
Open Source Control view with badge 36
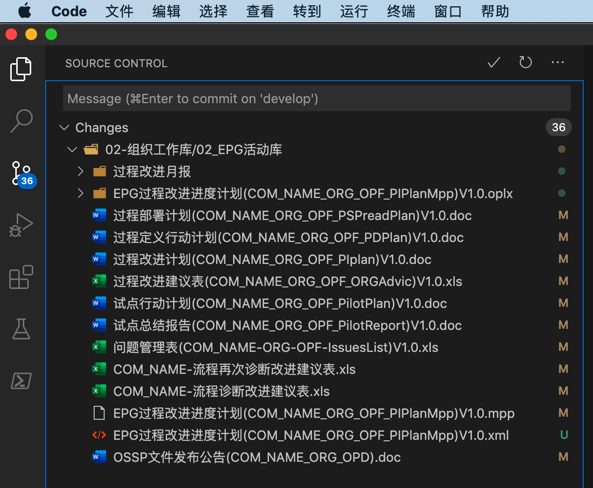tap(22, 174)
